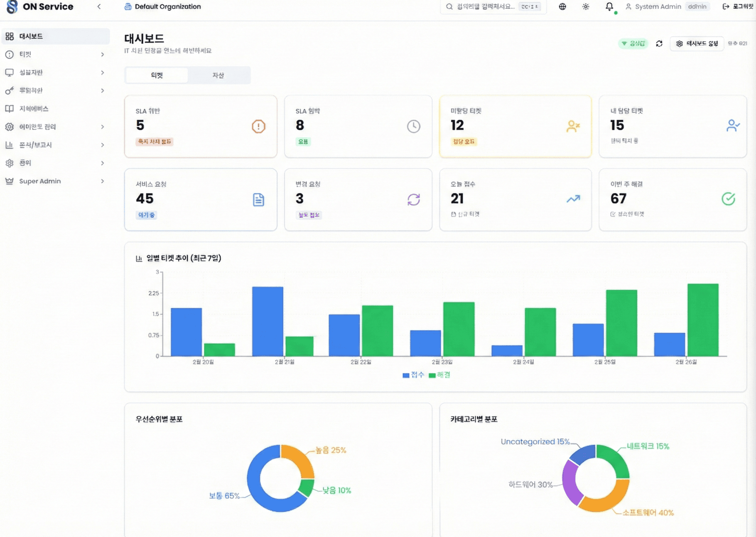Select the 설비자산 monitor icon in sidebar

tap(10, 72)
